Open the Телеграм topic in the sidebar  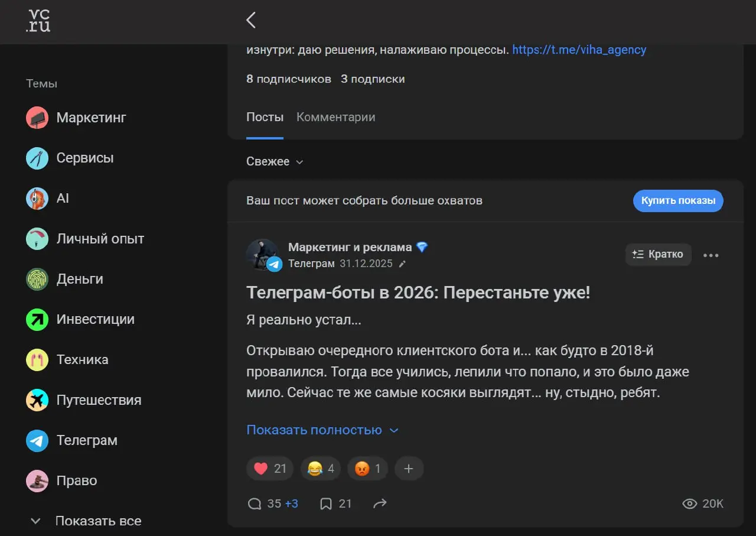[x=87, y=440]
